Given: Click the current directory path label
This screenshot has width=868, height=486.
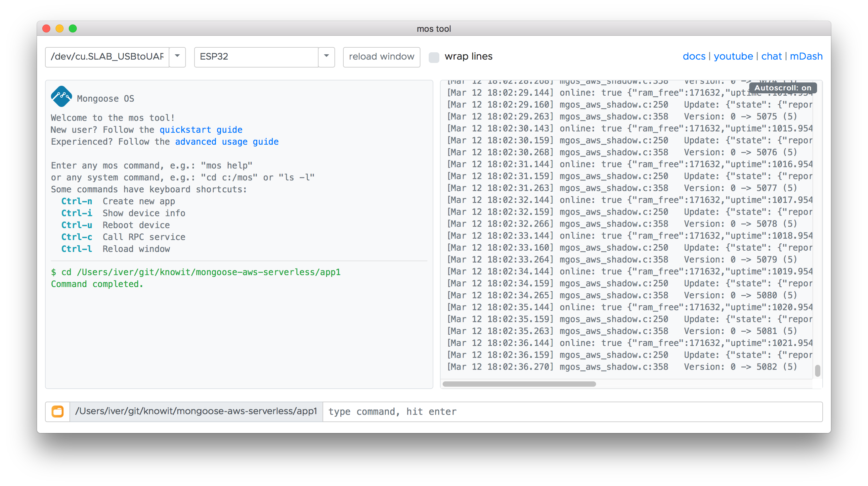Looking at the screenshot, I should (x=196, y=412).
